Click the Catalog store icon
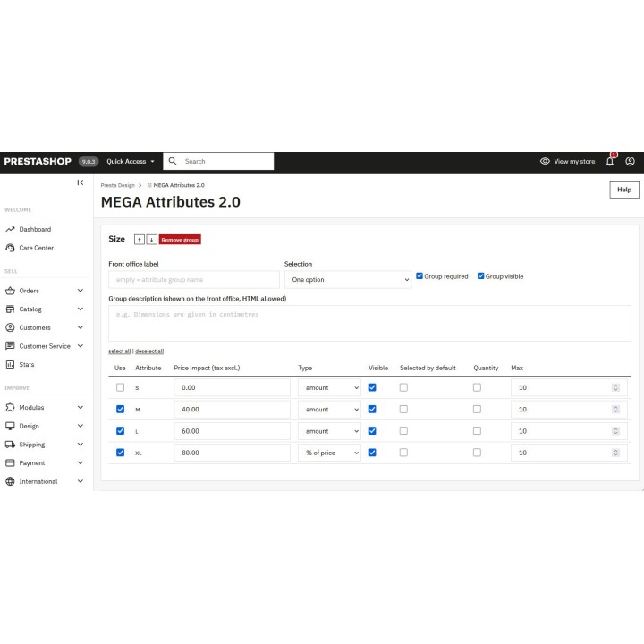The width and height of the screenshot is (644, 644). pos(10,309)
